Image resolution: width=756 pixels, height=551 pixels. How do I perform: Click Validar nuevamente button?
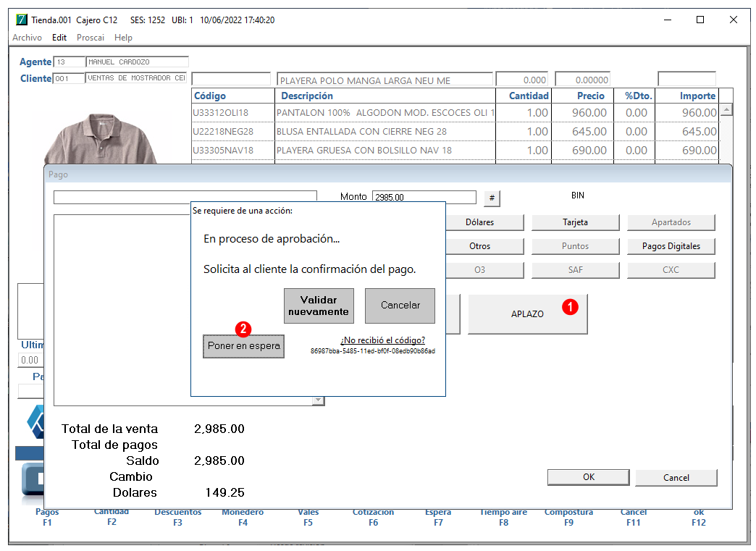(x=319, y=306)
